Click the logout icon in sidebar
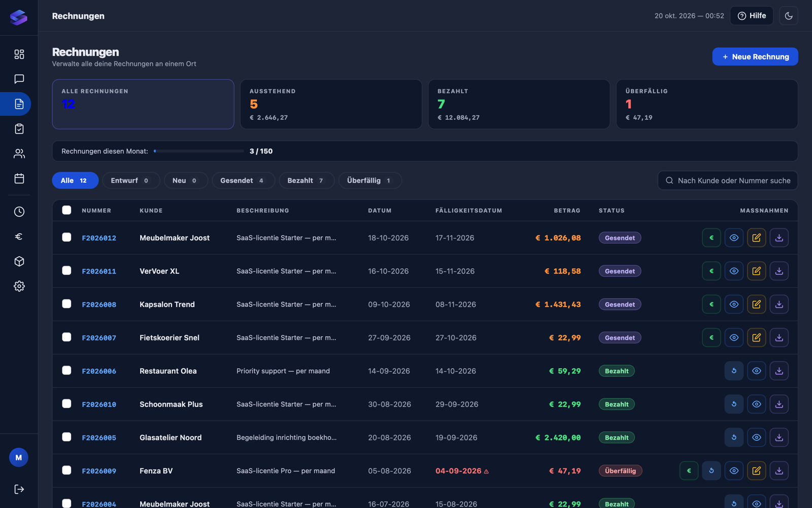812x508 pixels. tap(19, 489)
